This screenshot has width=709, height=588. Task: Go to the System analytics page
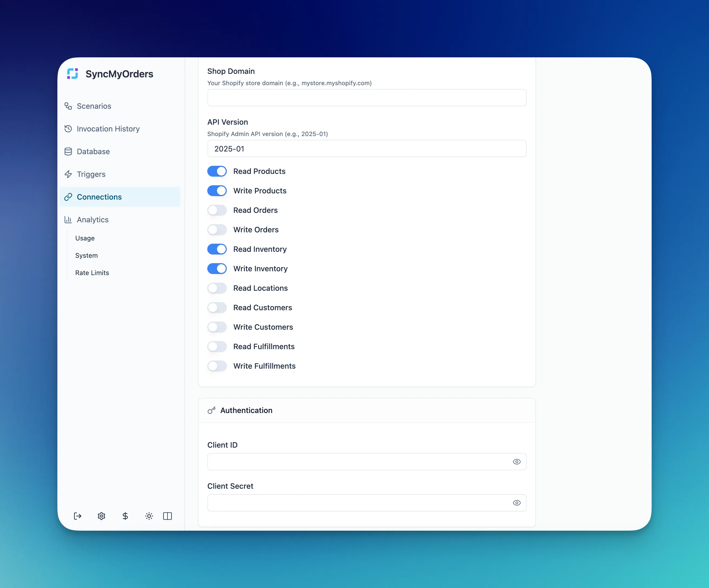click(x=86, y=255)
